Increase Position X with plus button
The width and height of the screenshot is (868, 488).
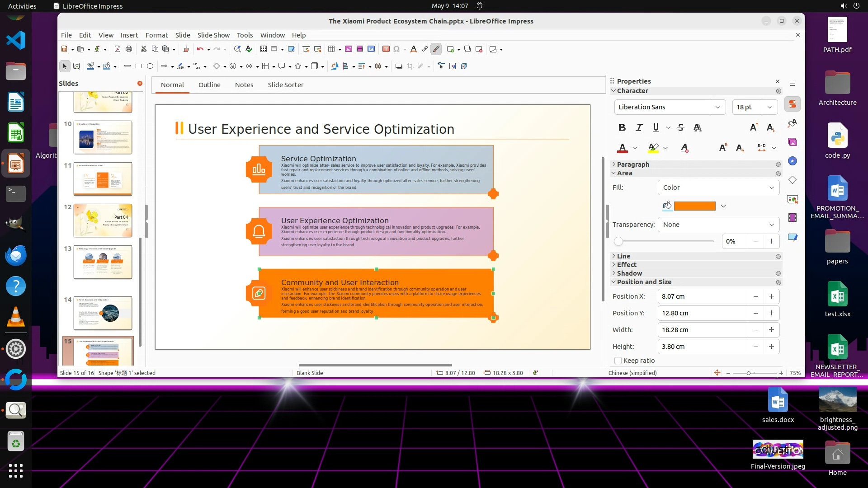[771, 296]
